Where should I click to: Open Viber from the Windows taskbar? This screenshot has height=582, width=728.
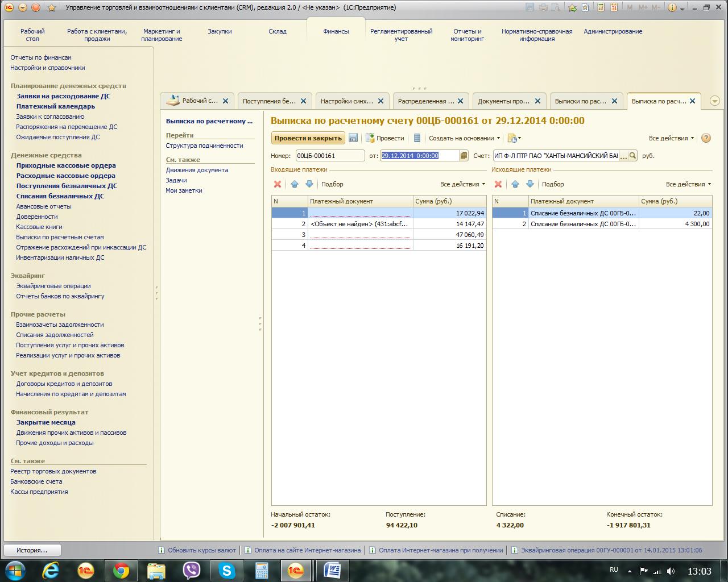point(192,570)
